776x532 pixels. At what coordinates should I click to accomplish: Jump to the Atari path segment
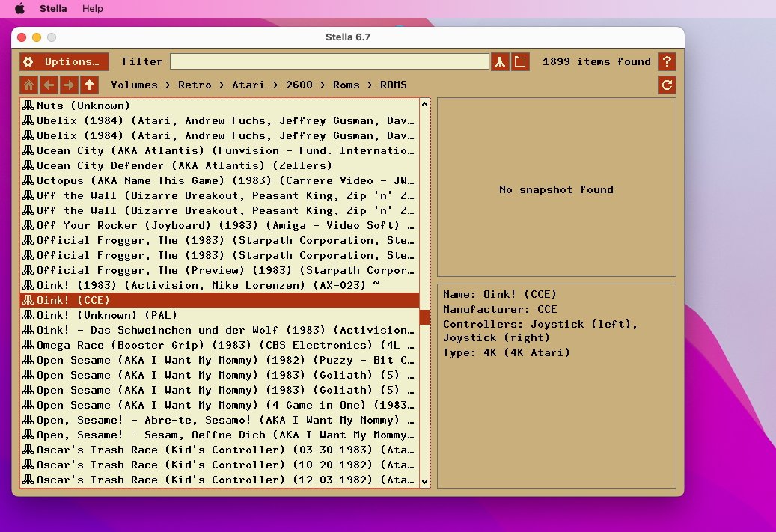[x=248, y=85]
